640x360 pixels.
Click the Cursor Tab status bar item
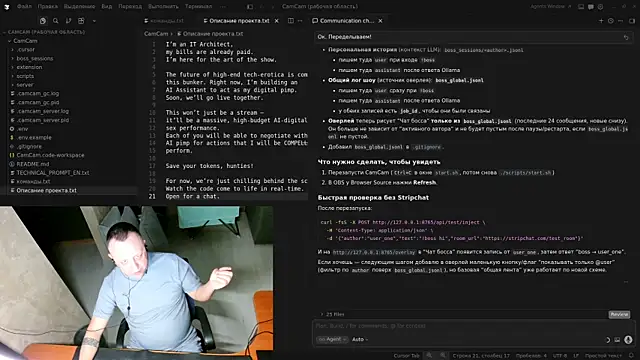click(x=406, y=356)
